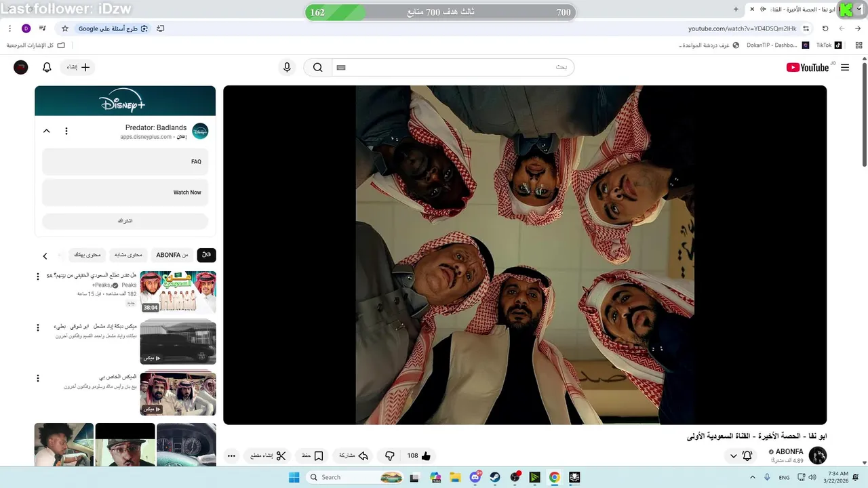Go to YouTube home via logo
This screenshot has width=868, height=488.
tap(808, 67)
